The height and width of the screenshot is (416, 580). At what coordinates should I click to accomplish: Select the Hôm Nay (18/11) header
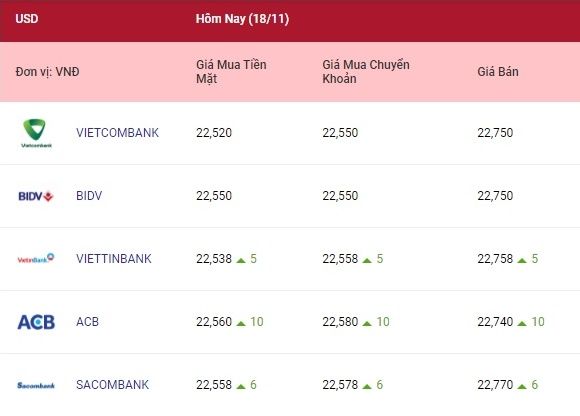pos(242,19)
